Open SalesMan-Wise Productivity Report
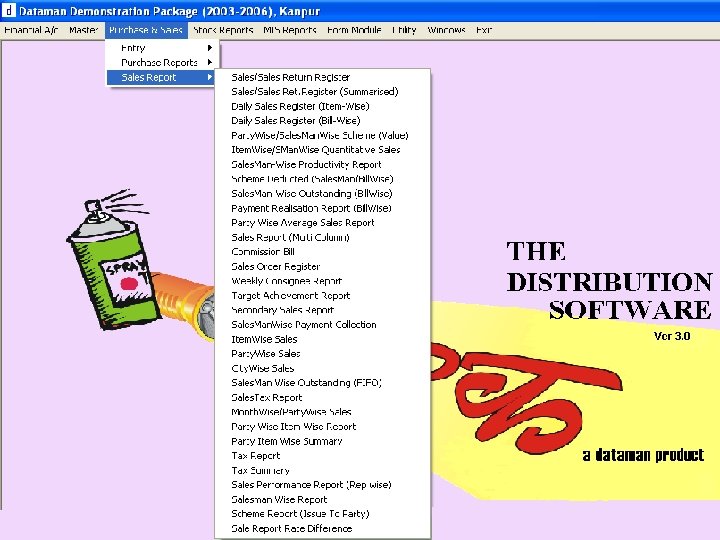720x540 pixels. click(322, 164)
